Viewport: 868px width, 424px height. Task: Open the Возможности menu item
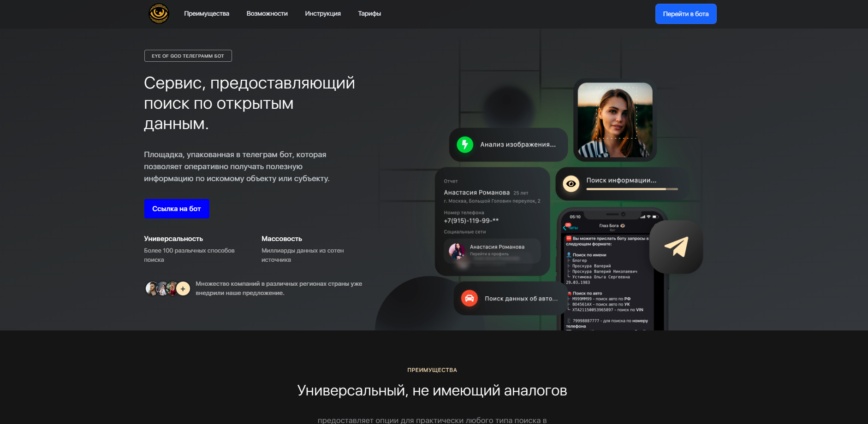click(x=267, y=14)
